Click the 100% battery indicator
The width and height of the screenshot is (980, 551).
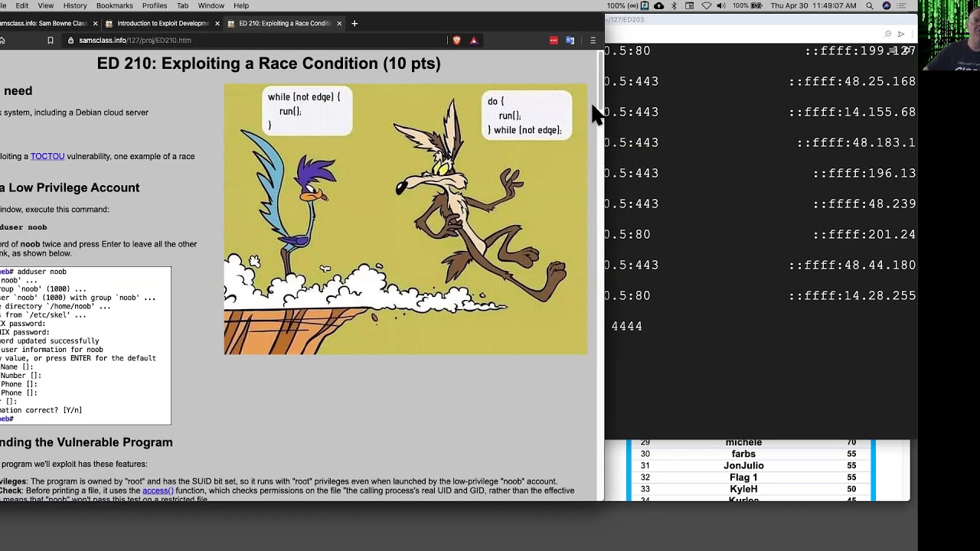[x=748, y=5]
